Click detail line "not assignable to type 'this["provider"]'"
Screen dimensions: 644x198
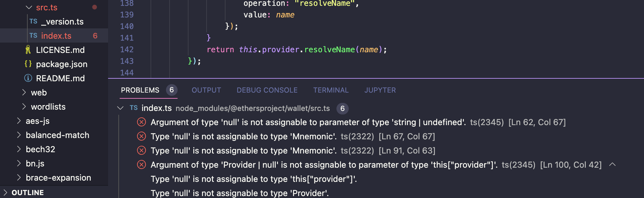[x=254, y=179]
